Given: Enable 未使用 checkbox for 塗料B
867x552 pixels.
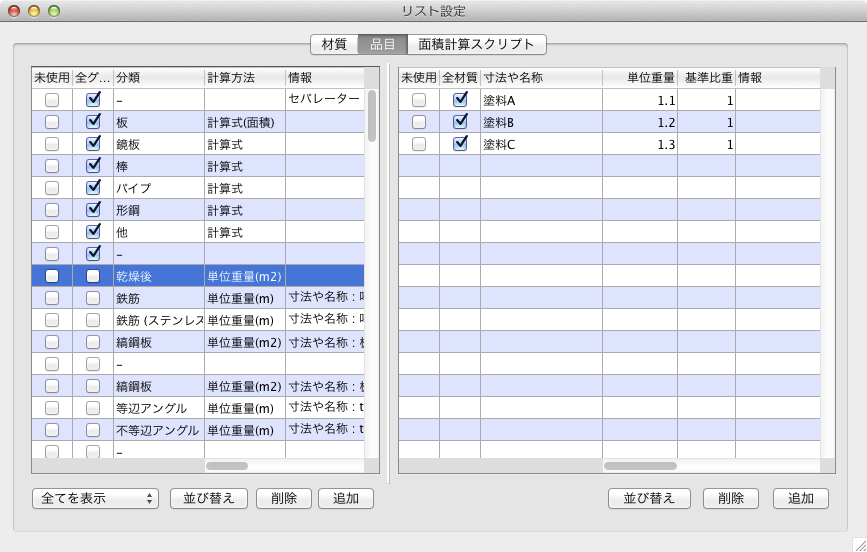Looking at the screenshot, I should [419, 122].
